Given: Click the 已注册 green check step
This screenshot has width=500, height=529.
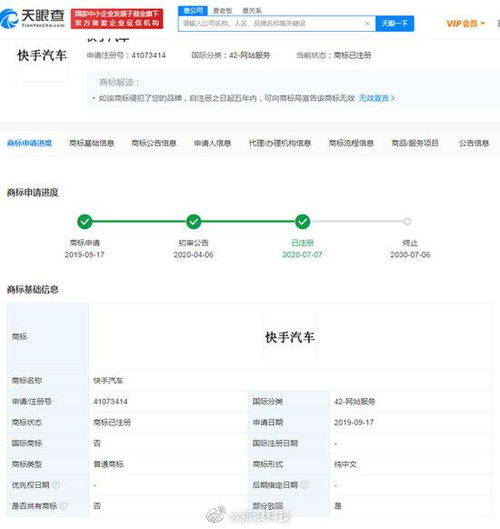Looking at the screenshot, I should click(303, 222).
